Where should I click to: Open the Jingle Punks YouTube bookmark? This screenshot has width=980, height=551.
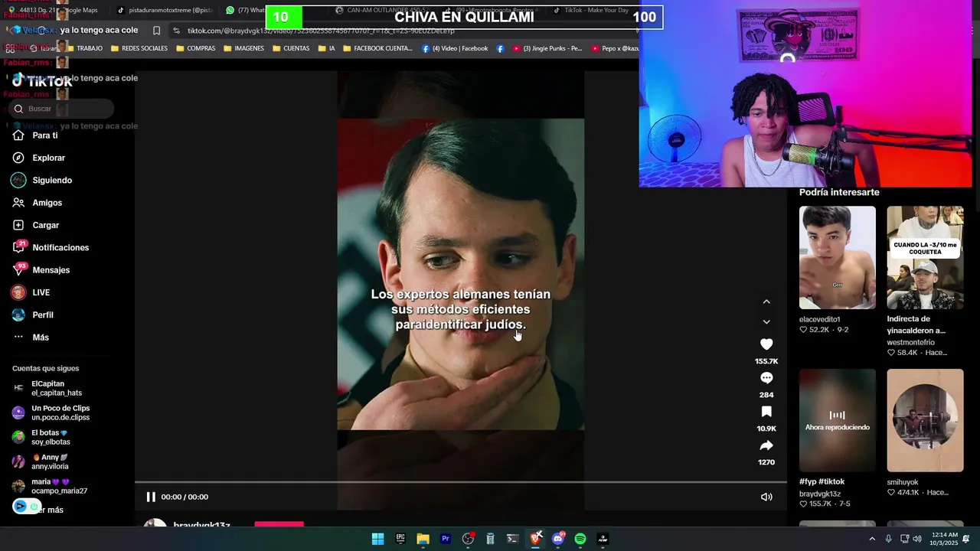pyautogui.click(x=548, y=48)
